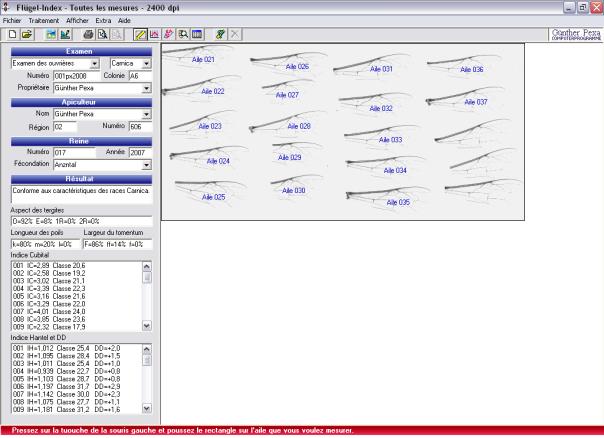604x438 pixels.
Task: Open the Propriétaire combo box
Action: [x=147, y=87]
